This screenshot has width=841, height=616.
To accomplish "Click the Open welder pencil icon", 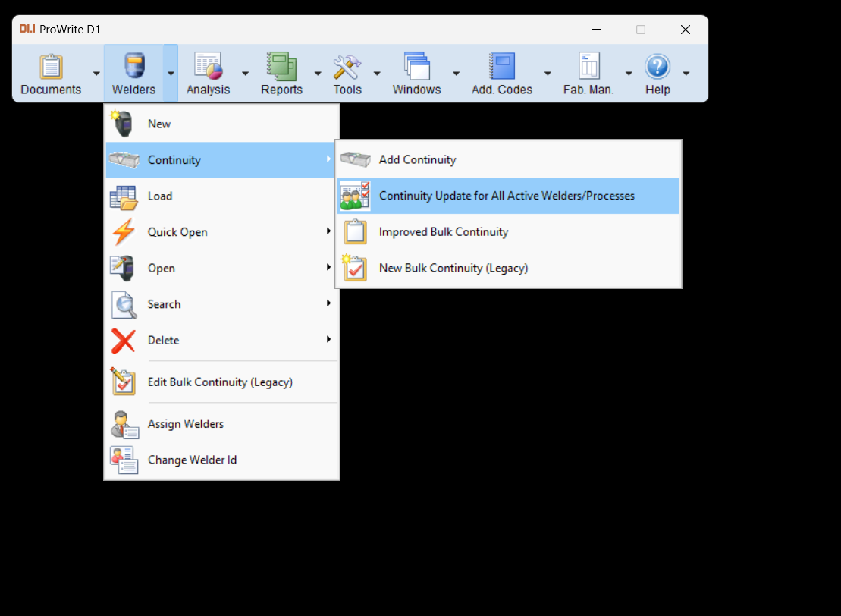I will coord(122,269).
